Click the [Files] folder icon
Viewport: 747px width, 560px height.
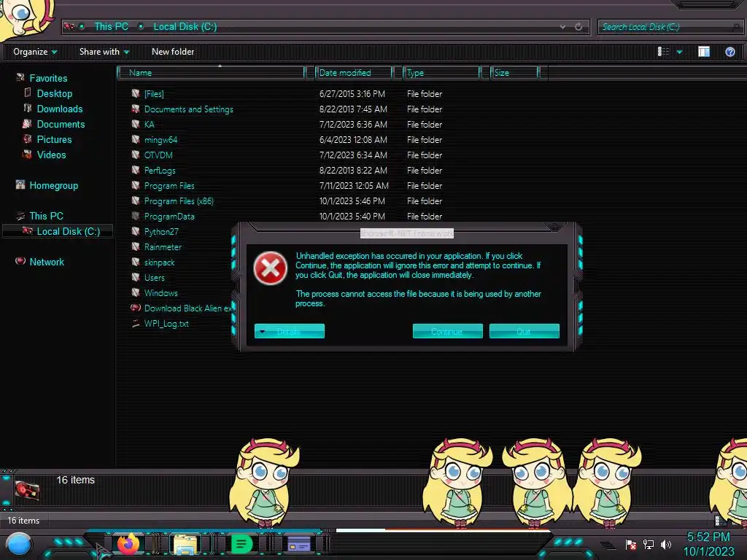point(136,94)
